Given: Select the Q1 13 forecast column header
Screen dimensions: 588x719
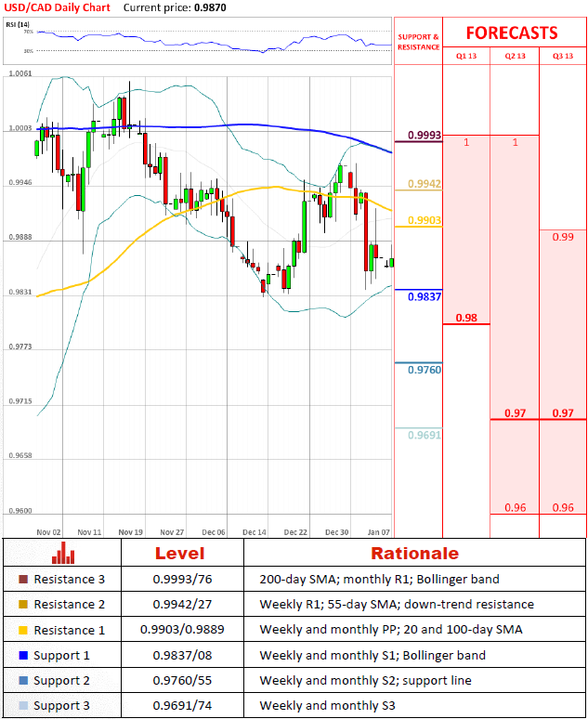Looking at the screenshot, I should [466, 56].
